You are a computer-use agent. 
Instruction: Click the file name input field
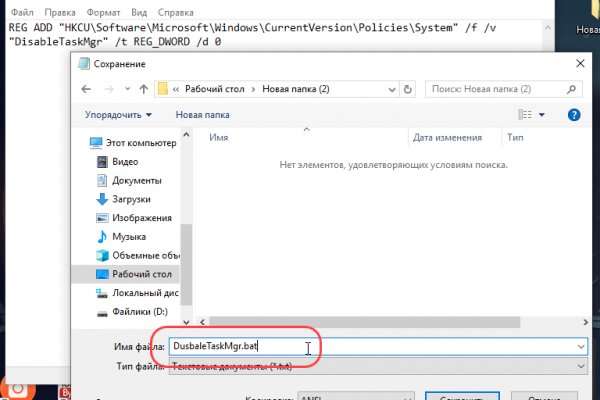(370, 345)
